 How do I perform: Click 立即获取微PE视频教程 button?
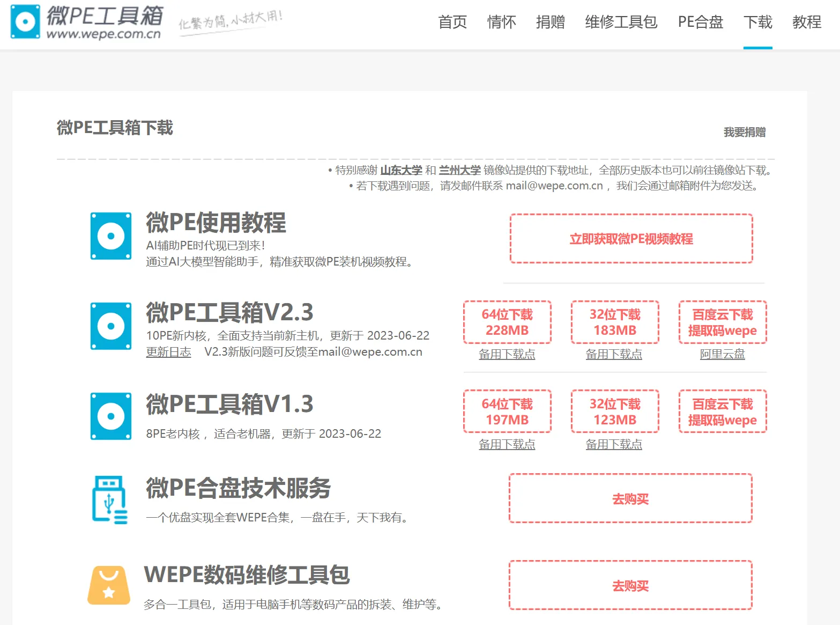point(631,239)
